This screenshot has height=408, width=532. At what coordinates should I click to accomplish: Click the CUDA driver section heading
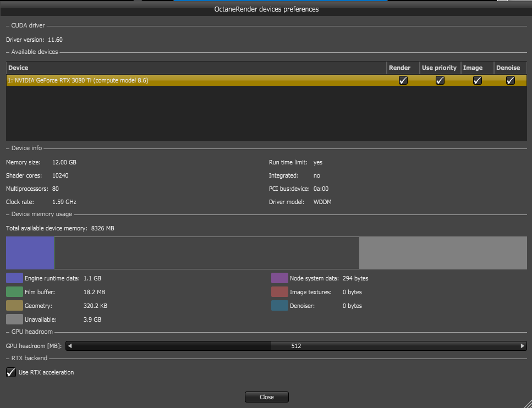pyautogui.click(x=28, y=25)
